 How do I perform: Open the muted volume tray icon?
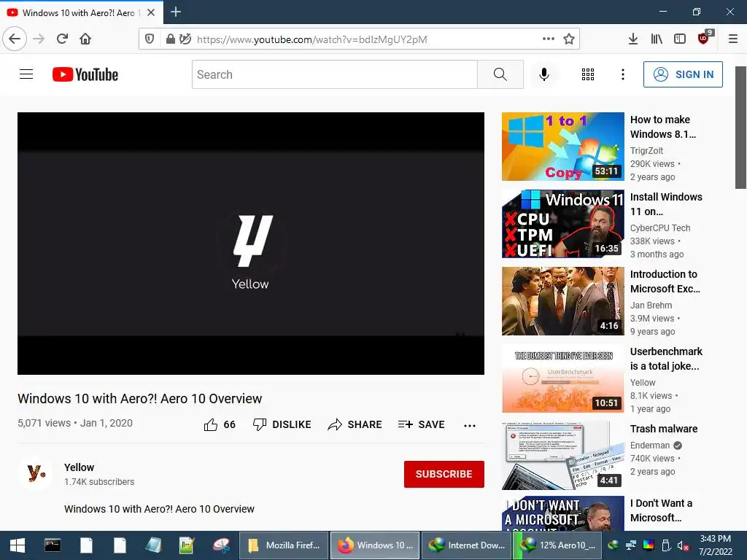click(683, 545)
